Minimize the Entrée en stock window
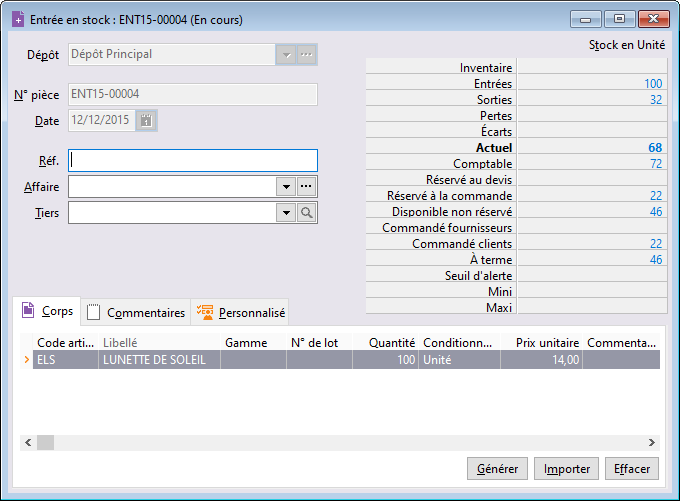The width and height of the screenshot is (680, 501). 585,20
